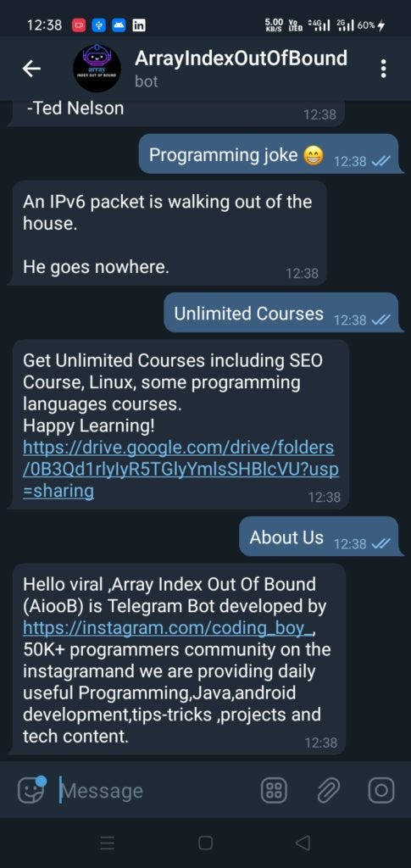This screenshot has width=411, height=868.
Task: Tap the Android back triangle navigation button
Action: [303, 843]
